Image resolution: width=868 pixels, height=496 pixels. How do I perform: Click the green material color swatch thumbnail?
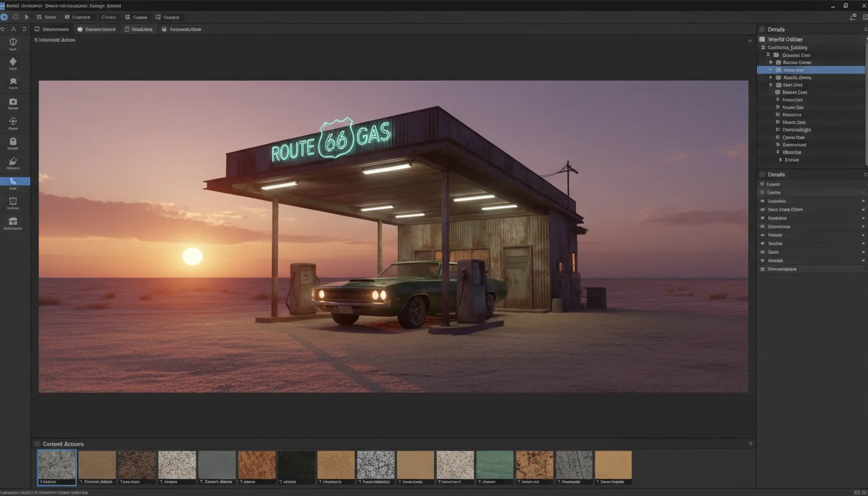[x=495, y=466]
